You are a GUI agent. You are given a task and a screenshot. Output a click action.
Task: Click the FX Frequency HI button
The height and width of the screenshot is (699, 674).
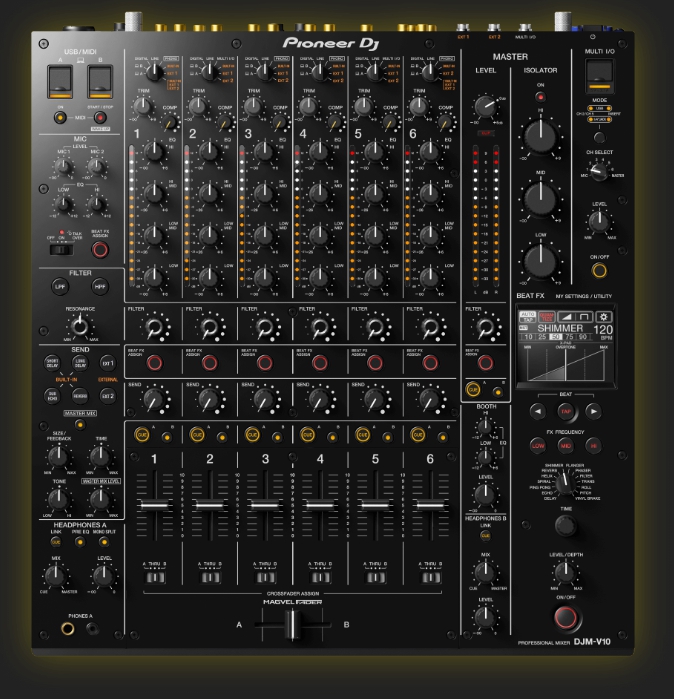[593, 445]
